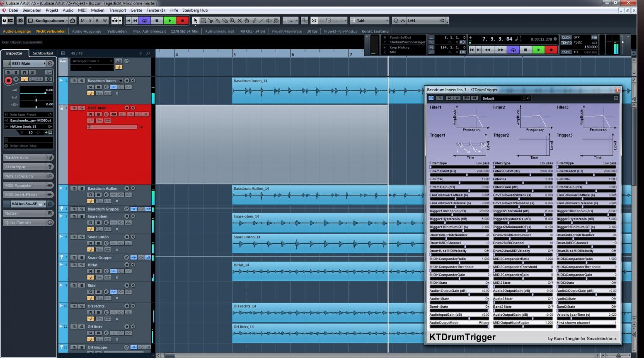
Task: Expand the Notizen inspector section
Action: tap(28, 213)
